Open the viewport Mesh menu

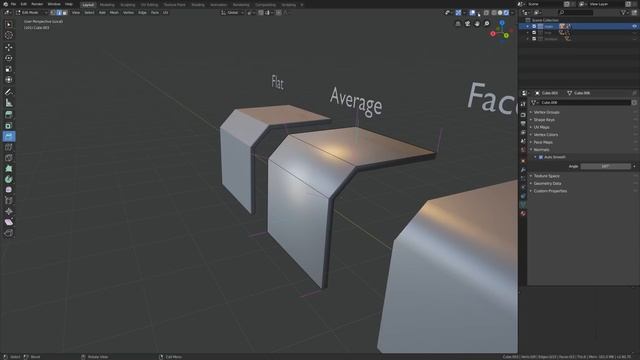coord(114,13)
